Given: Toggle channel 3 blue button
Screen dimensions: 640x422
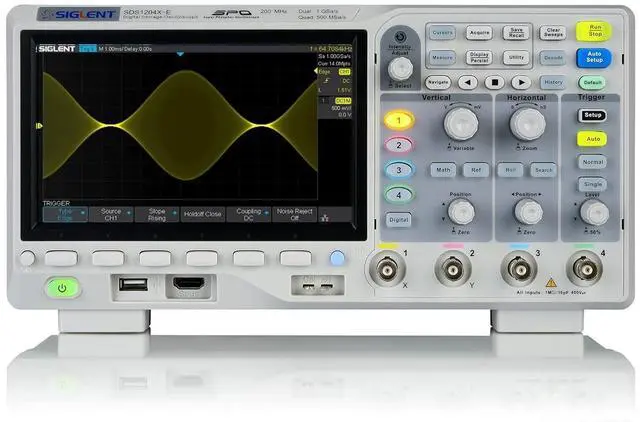Looking at the screenshot, I should pyautogui.click(x=399, y=170).
